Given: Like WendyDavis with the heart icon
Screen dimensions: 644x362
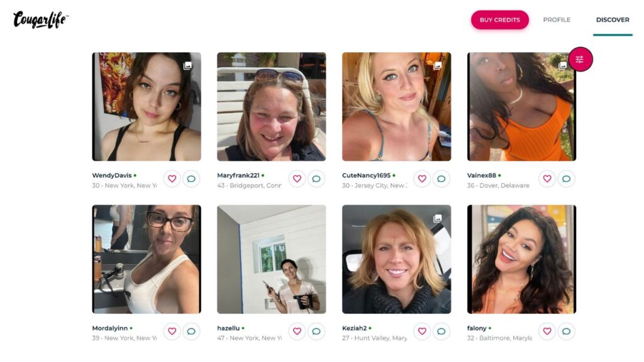Looking at the screenshot, I should [x=172, y=179].
